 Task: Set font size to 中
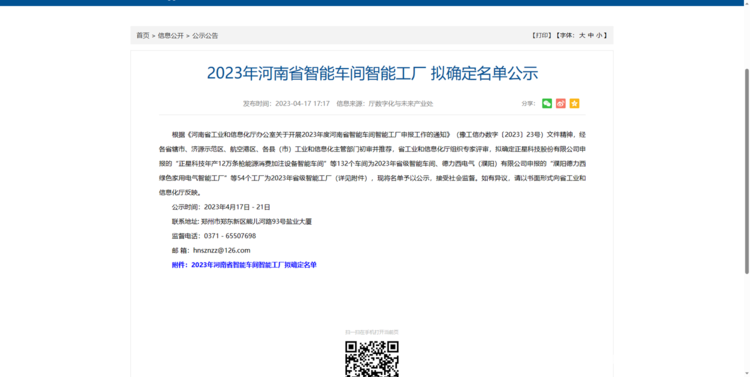[591, 35]
